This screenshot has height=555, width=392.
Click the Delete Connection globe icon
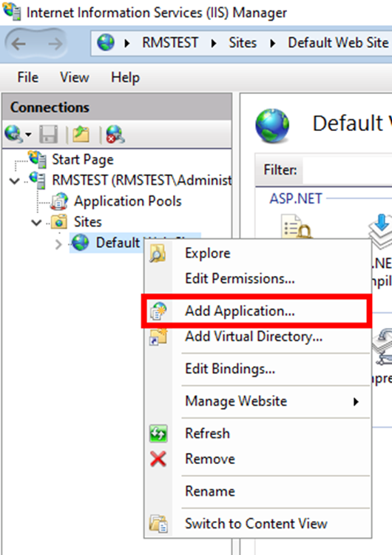(x=115, y=134)
